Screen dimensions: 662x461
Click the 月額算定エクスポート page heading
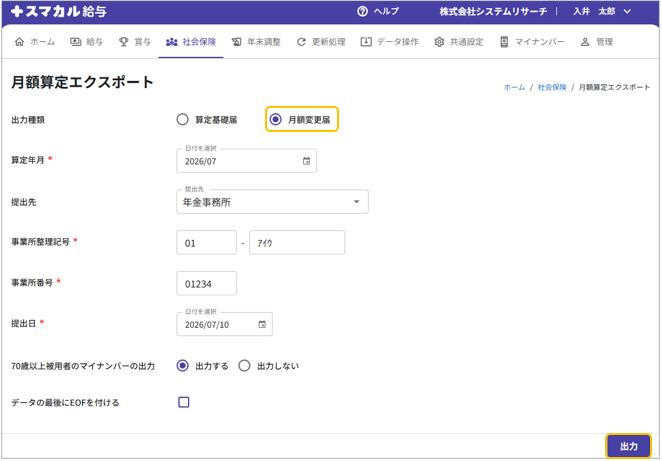tap(82, 82)
